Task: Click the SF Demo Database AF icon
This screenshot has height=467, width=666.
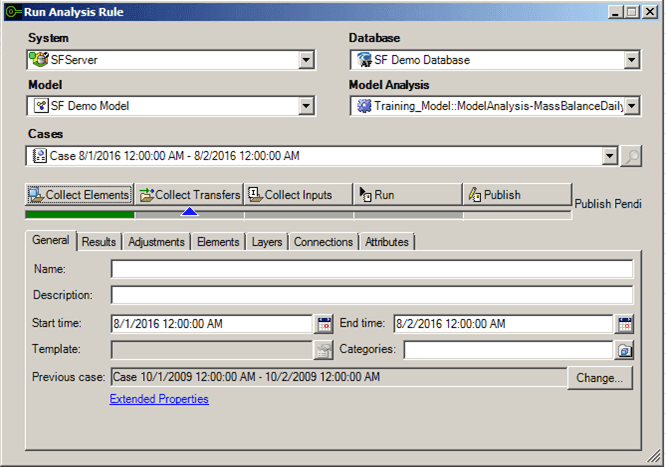Action: (364, 60)
